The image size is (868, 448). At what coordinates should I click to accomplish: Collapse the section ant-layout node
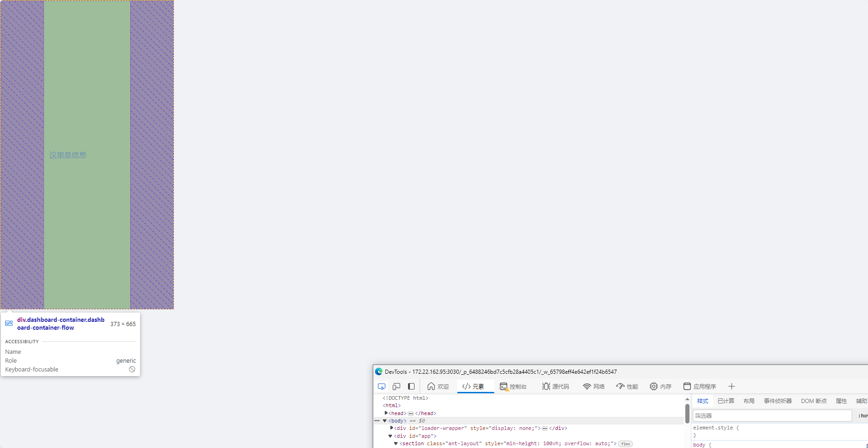point(396,443)
